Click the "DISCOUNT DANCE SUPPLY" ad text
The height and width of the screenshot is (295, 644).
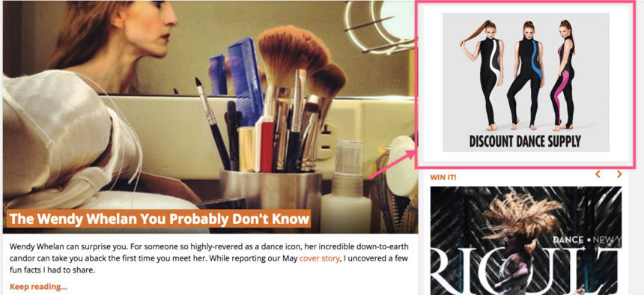pos(525,141)
